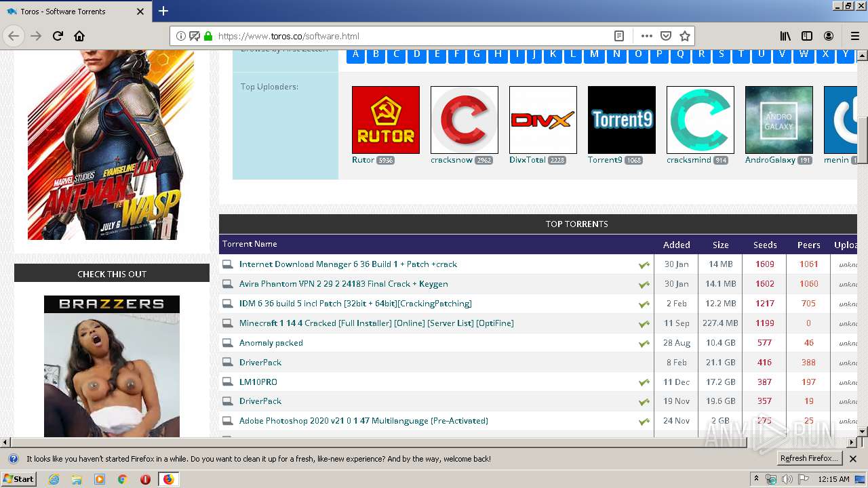Viewport: 868px width, 488px height.
Task: Click verified checkmark on Anomaly packed row
Action: click(x=644, y=344)
